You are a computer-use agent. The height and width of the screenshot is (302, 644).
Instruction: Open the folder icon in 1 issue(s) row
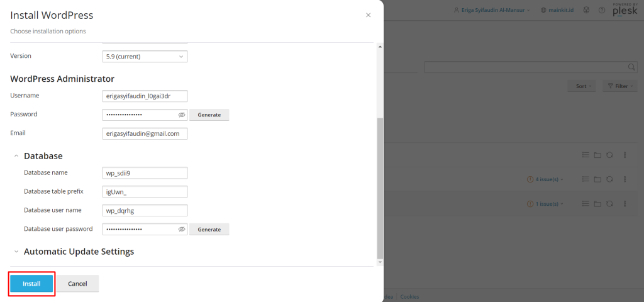tap(597, 204)
